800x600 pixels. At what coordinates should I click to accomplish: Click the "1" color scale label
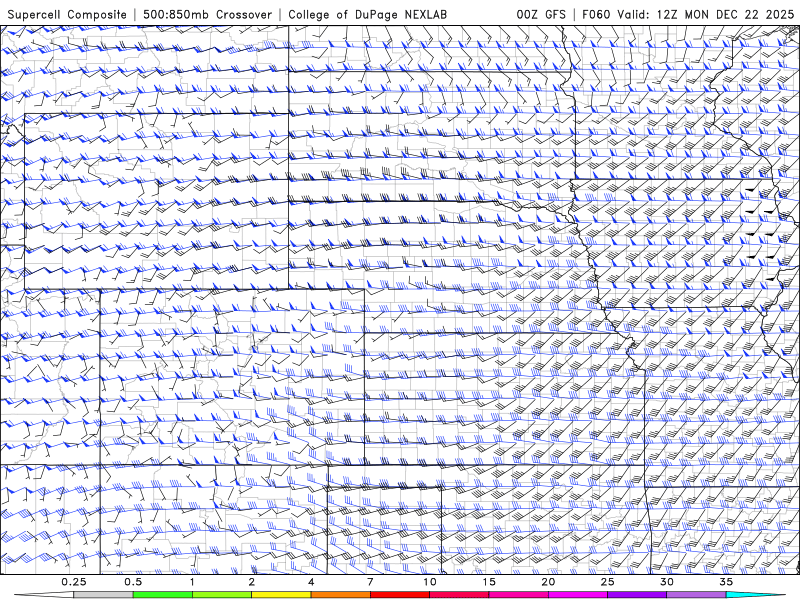click(192, 582)
